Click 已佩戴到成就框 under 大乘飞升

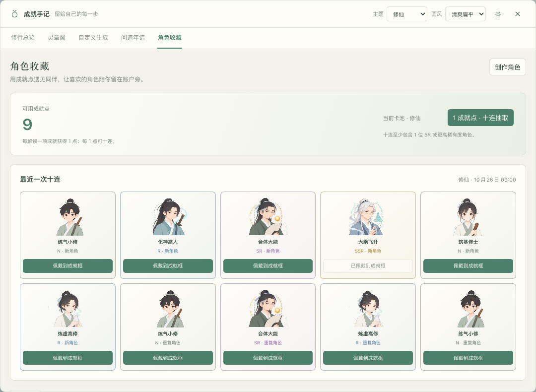point(368,266)
